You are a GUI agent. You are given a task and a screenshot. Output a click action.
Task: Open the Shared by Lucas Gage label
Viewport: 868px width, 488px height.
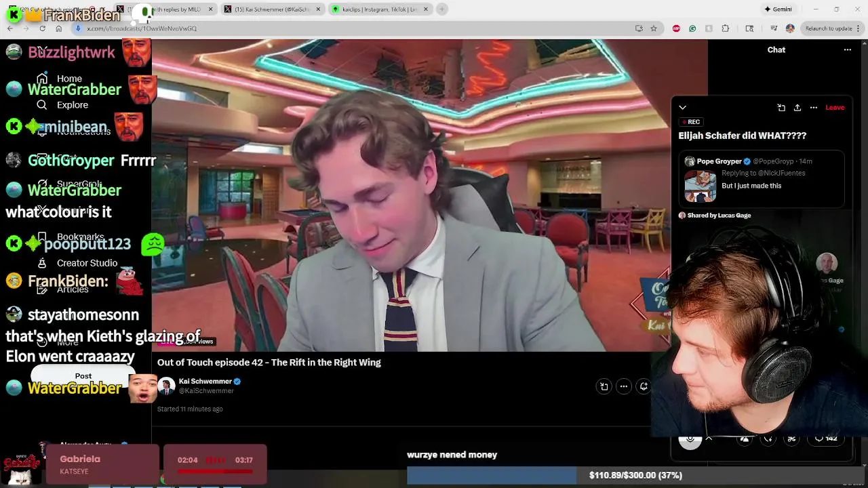[x=715, y=216]
